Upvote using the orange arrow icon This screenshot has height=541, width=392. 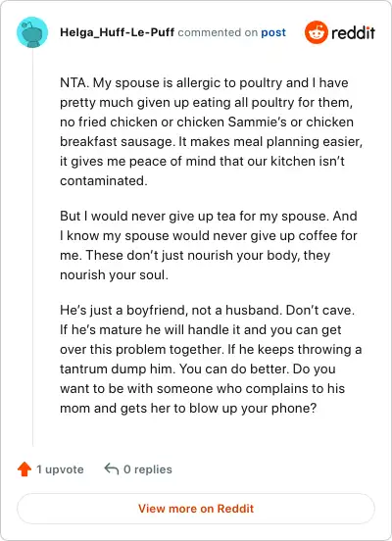point(24,469)
